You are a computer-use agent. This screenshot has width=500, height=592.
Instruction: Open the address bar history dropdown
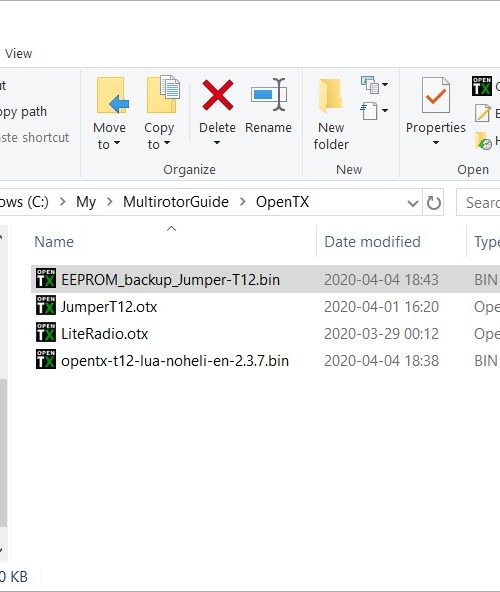(413, 204)
